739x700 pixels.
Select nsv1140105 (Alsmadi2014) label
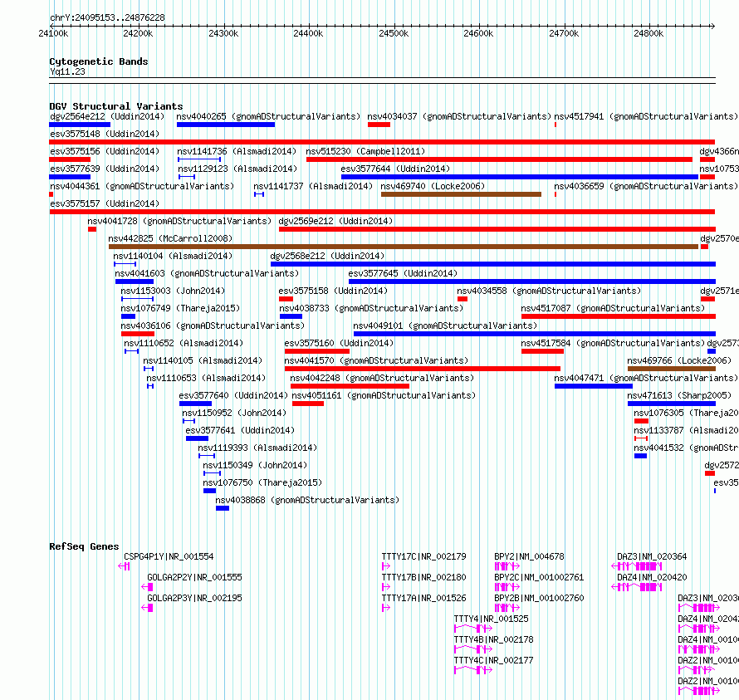[x=203, y=360]
